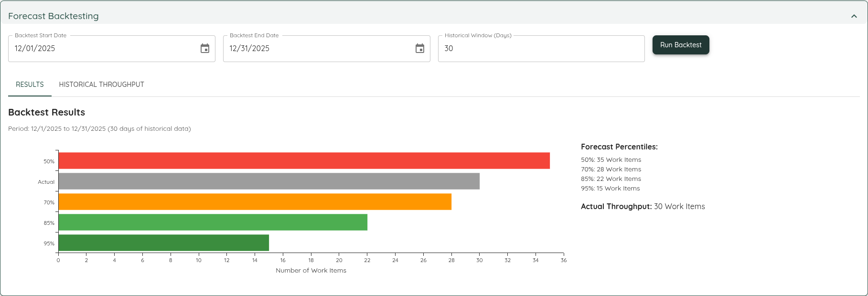Click the '95%' y-axis label

[49, 243]
